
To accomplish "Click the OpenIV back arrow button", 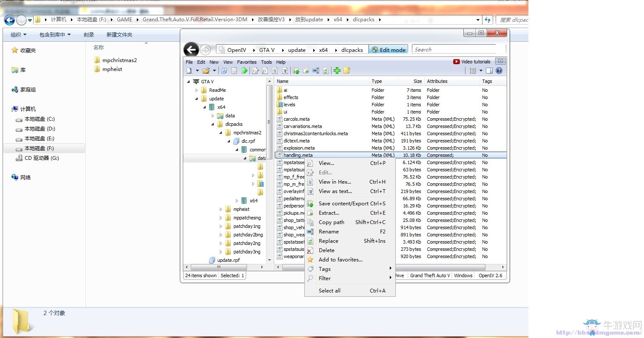I will point(191,50).
